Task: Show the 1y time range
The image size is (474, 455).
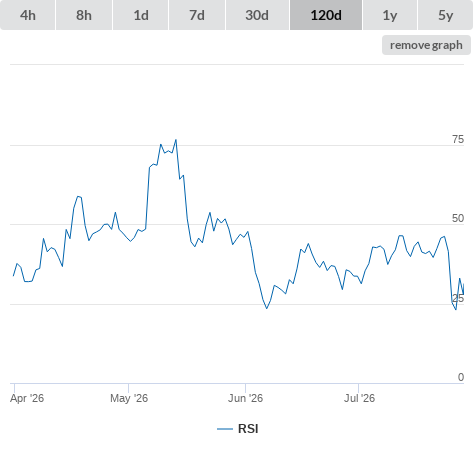Action: tap(390, 15)
